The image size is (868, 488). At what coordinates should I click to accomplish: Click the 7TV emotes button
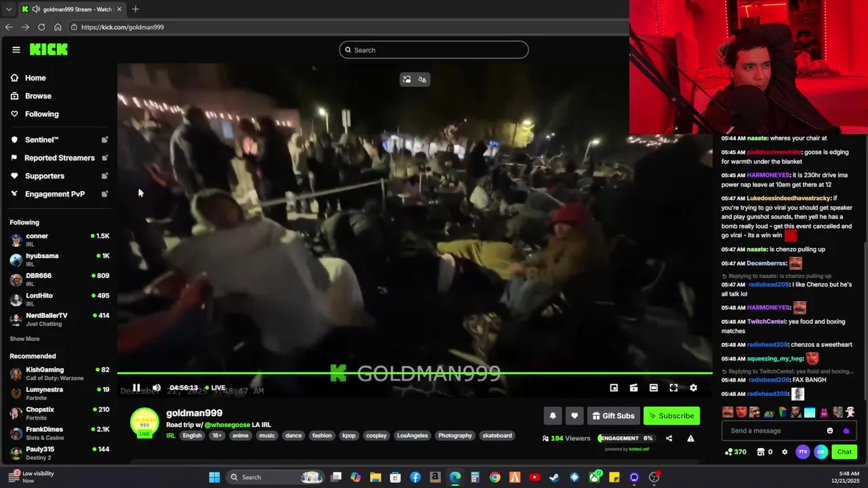tap(803, 452)
